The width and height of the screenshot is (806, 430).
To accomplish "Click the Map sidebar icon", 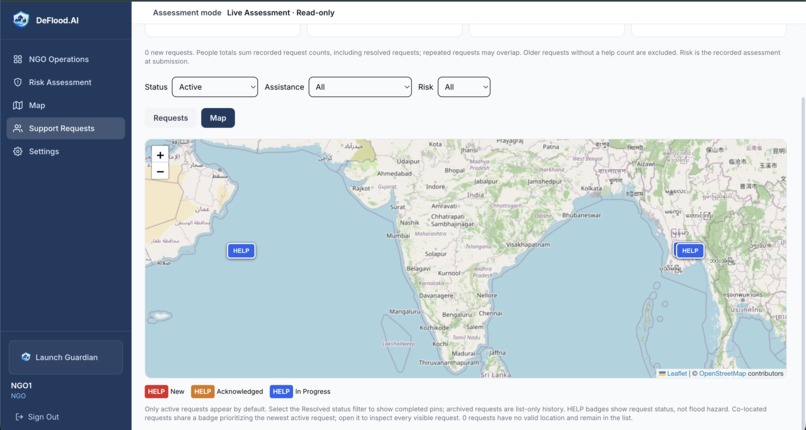I will (x=17, y=105).
